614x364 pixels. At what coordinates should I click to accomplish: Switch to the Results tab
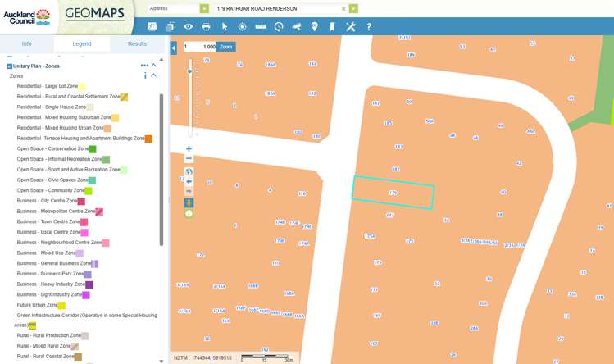(138, 44)
